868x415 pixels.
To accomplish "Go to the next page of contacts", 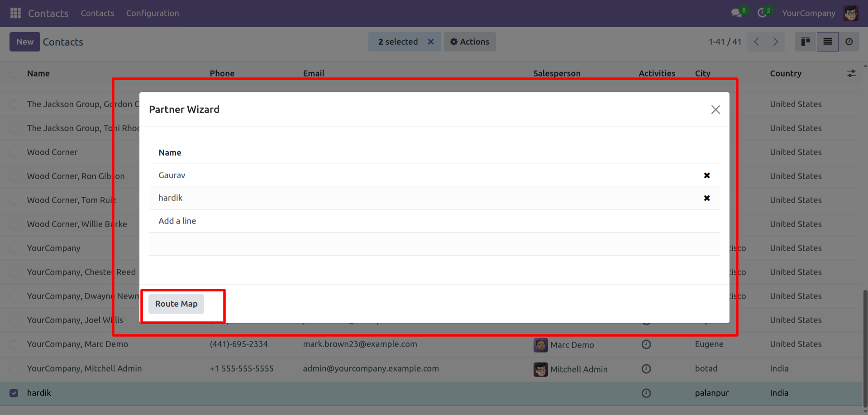I will pyautogui.click(x=776, y=42).
